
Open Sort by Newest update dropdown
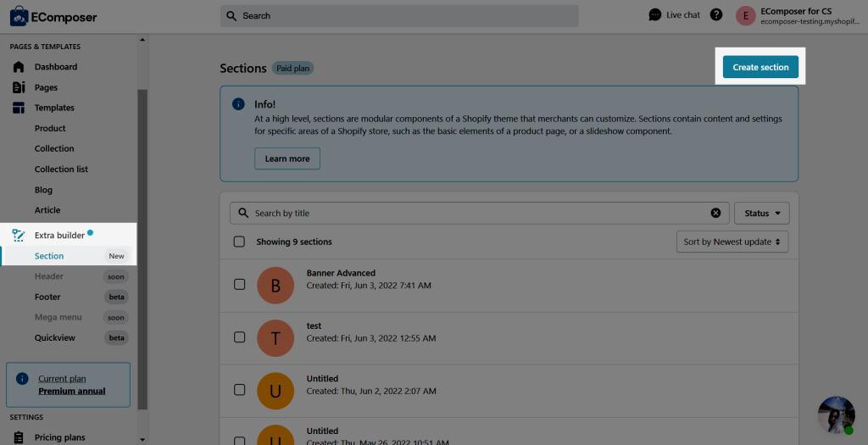click(x=732, y=242)
